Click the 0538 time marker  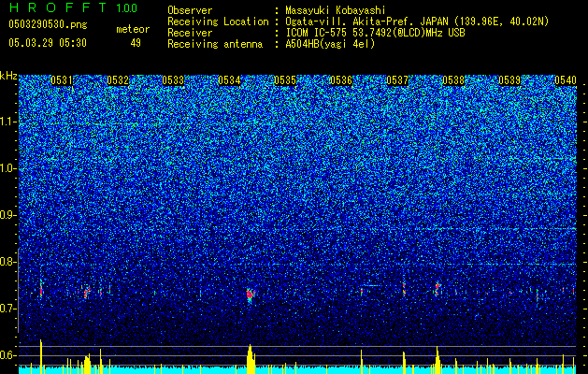(453, 80)
